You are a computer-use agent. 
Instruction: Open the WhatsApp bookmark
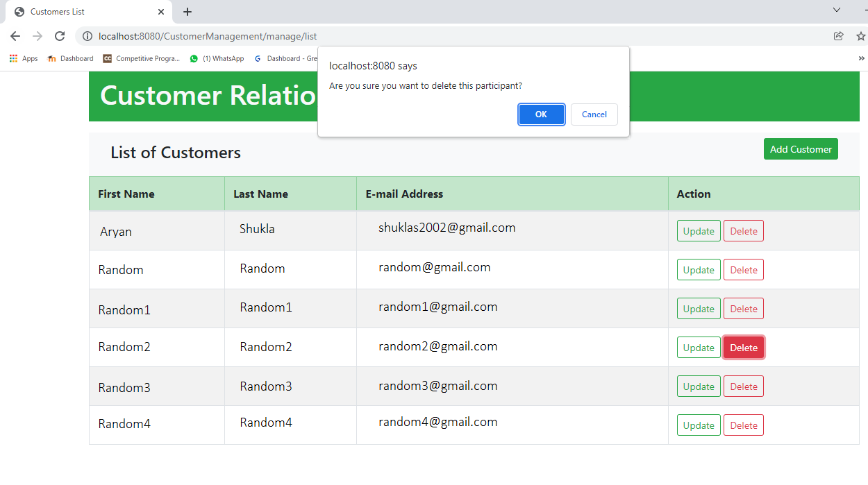click(193, 58)
